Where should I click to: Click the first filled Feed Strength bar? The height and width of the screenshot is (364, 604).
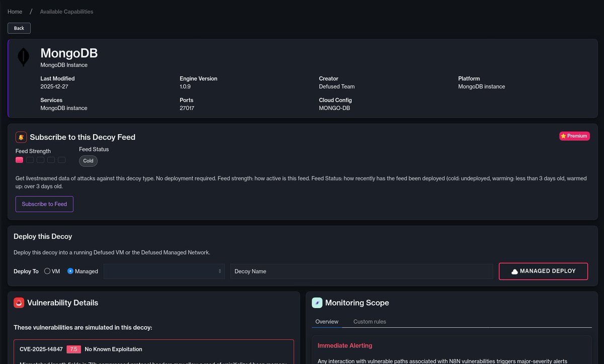(x=19, y=160)
